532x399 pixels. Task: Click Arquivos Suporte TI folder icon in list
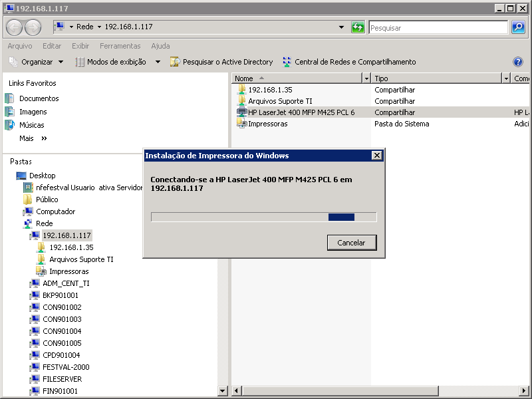[241, 101]
